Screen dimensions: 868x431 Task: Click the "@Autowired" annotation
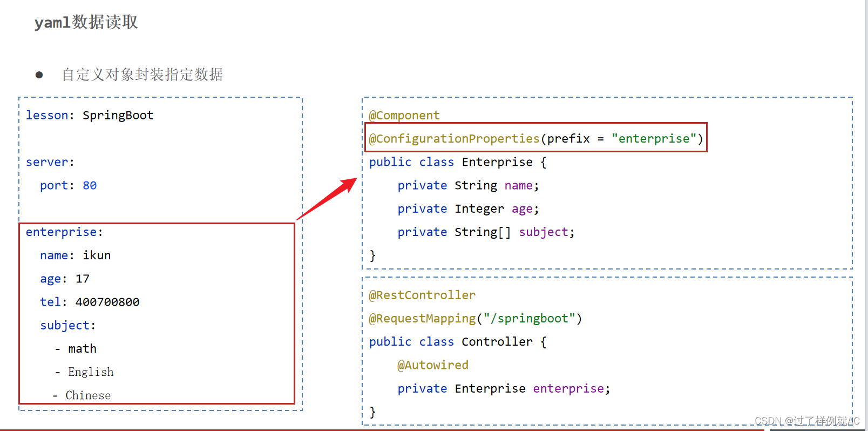[433, 365]
